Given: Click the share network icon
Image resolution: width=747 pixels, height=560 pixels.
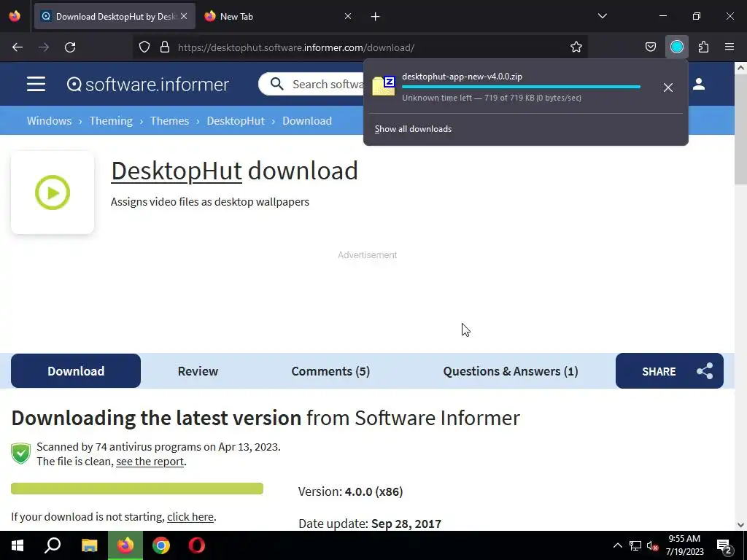Looking at the screenshot, I should [x=705, y=371].
